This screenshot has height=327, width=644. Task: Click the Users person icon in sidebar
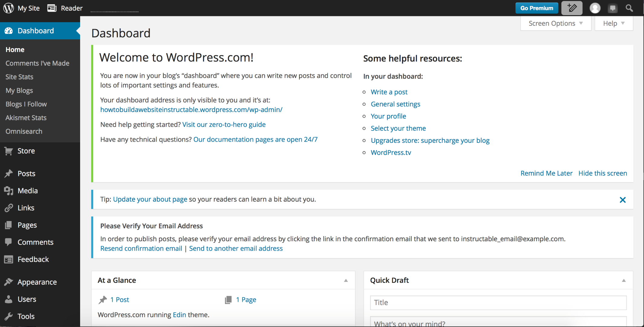coord(9,299)
